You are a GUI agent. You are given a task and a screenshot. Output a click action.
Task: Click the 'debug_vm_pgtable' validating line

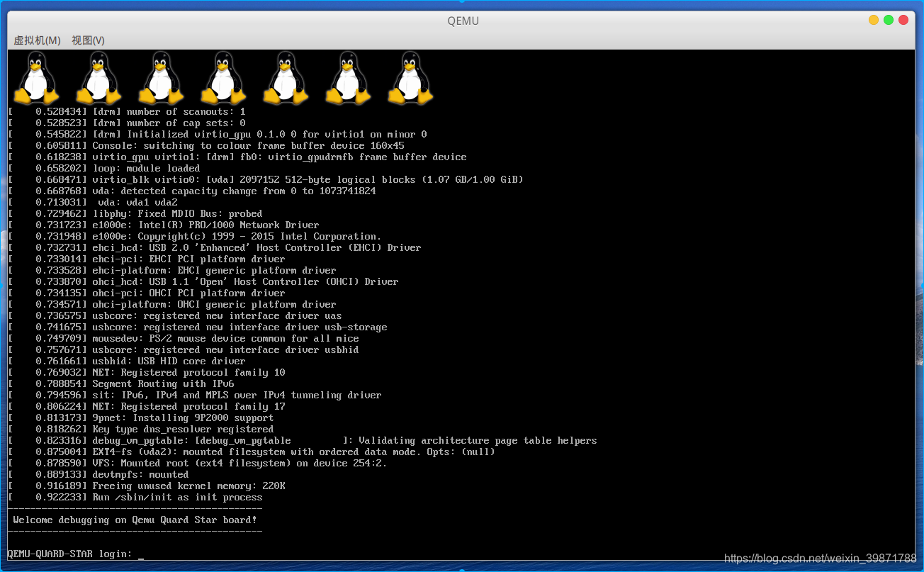[x=303, y=440]
